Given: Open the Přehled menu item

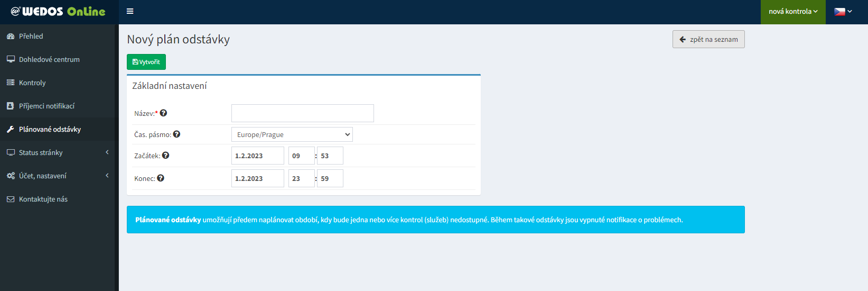Looking at the screenshot, I should (57, 36).
